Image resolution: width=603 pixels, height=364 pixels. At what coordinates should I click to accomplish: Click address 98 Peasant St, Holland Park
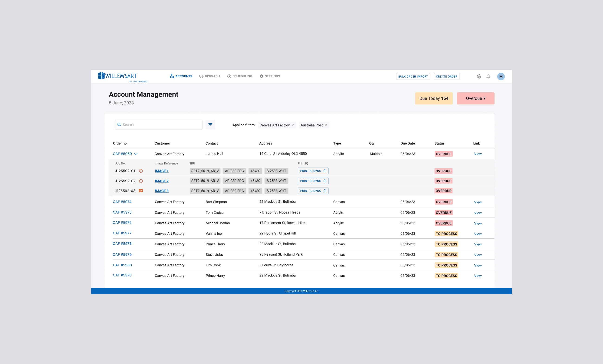pos(281,254)
